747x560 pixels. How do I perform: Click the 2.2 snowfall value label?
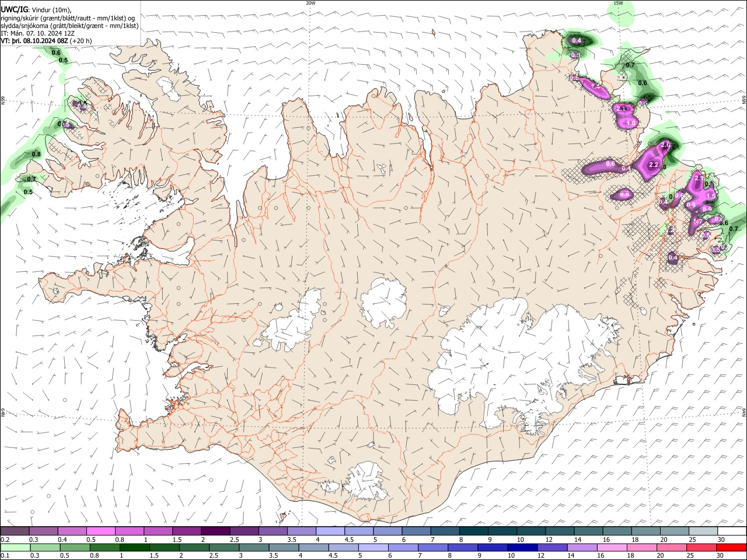click(654, 166)
